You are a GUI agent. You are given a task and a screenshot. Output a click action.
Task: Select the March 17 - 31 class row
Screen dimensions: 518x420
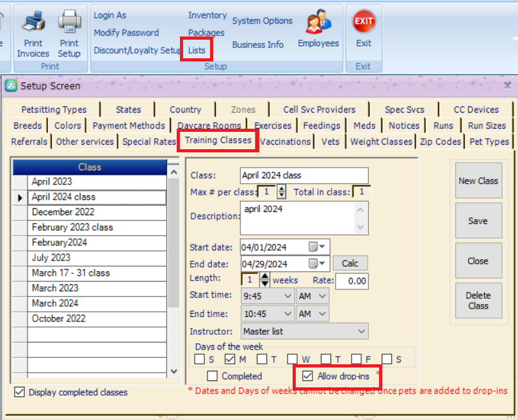click(x=97, y=273)
